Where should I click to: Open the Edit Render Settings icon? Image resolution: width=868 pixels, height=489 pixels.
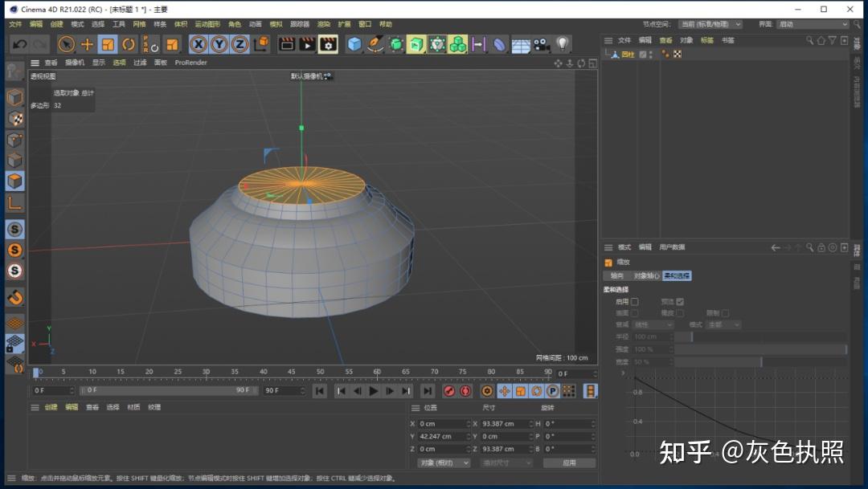(328, 44)
